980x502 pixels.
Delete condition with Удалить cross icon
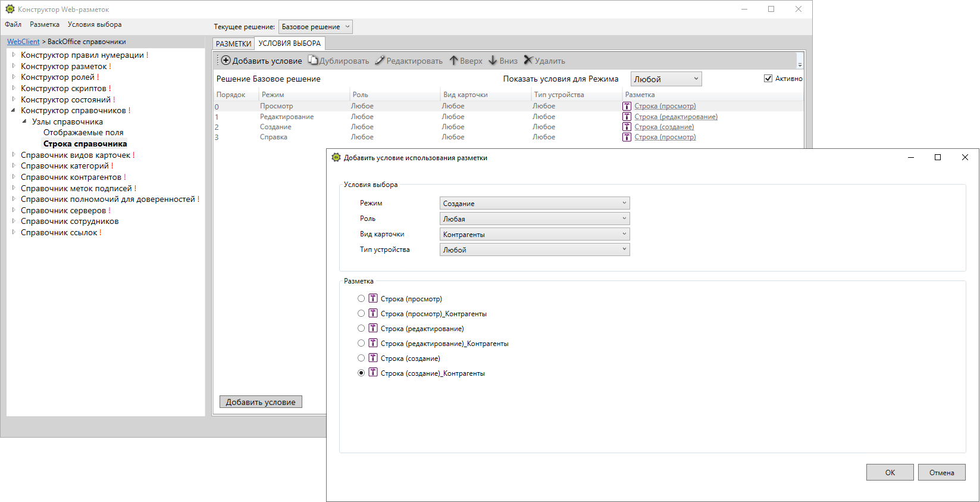(x=528, y=60)
